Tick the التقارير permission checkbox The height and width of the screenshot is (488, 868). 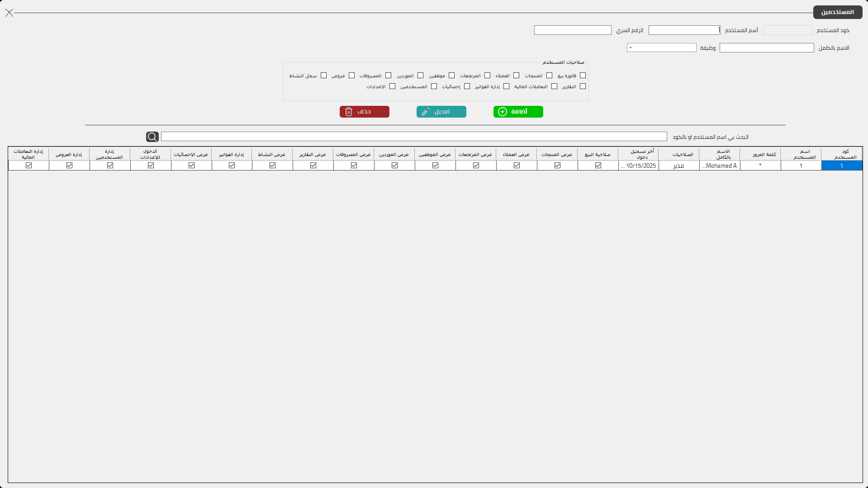pyautogui.click(x=583, y=86)
